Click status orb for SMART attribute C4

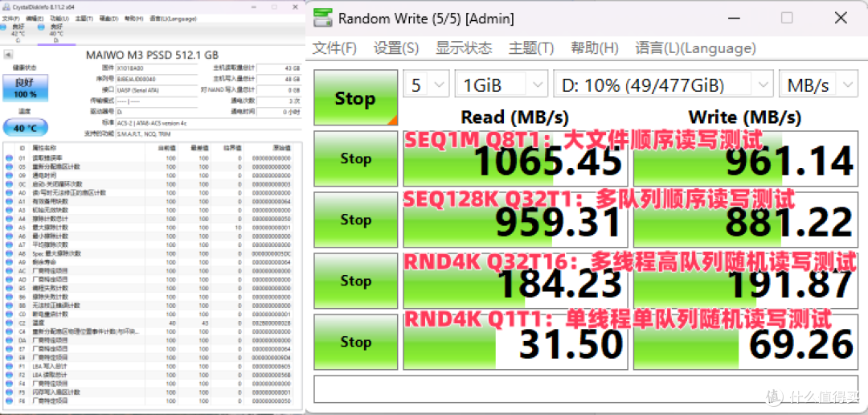(x=8, y=331)
